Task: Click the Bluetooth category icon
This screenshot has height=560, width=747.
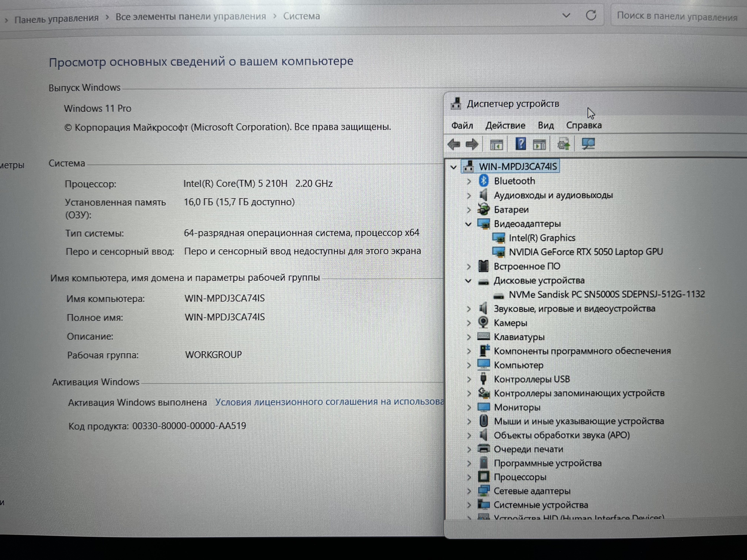Action: pos(484,181)
